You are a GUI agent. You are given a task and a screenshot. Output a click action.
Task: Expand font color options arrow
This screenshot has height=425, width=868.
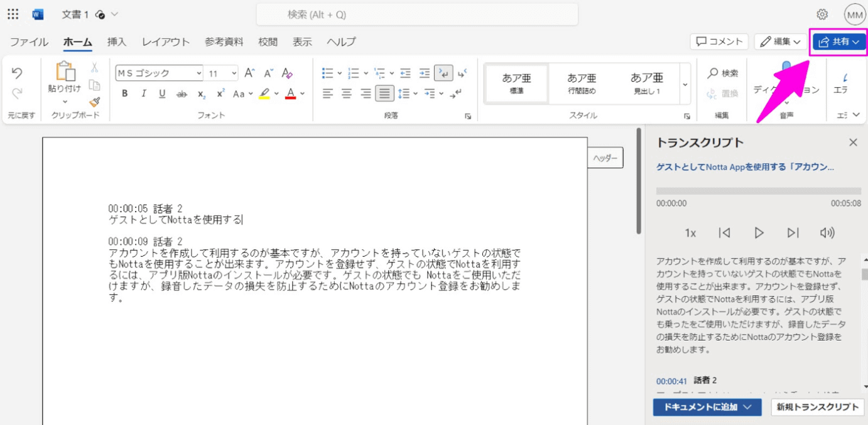(302, 94)
